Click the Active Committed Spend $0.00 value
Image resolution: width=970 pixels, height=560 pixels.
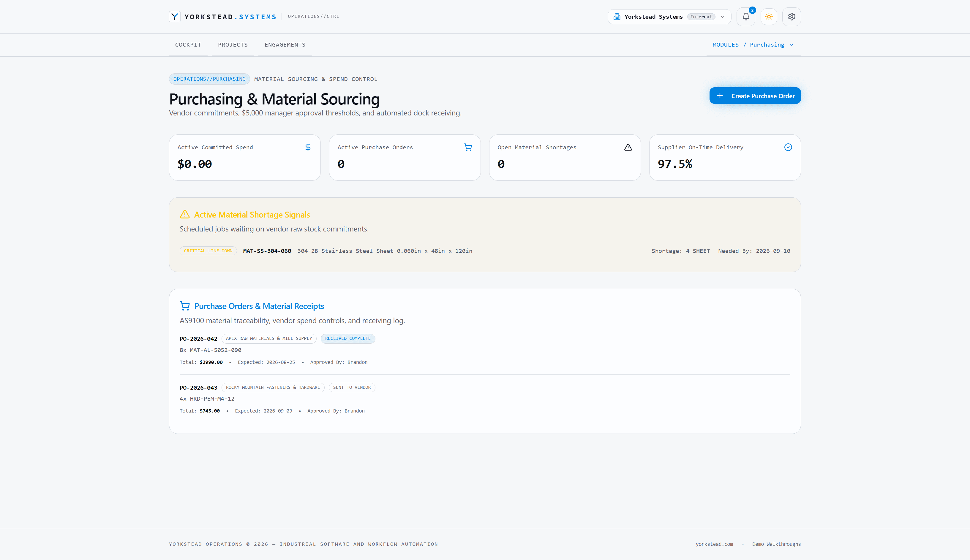(x=195, y=164)
